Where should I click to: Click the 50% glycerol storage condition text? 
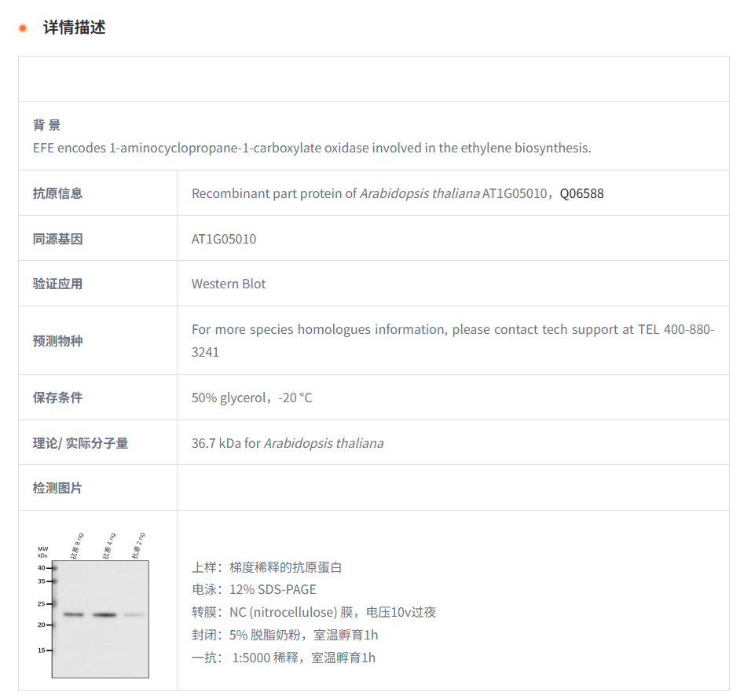click(251, 398)
